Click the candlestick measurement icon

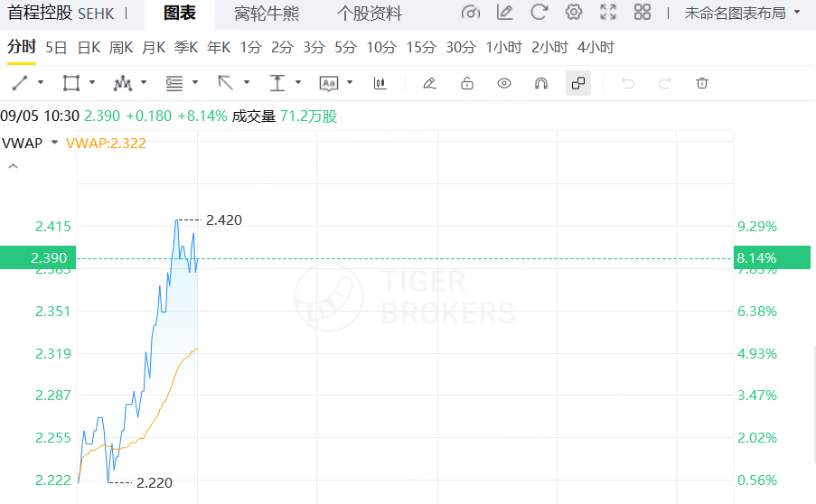(x=380, y=83)
